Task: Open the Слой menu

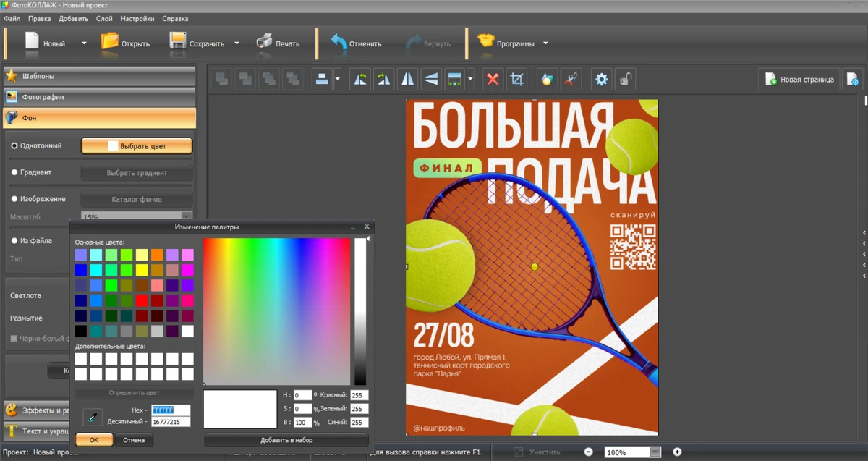Action: (x=103, y=19)
